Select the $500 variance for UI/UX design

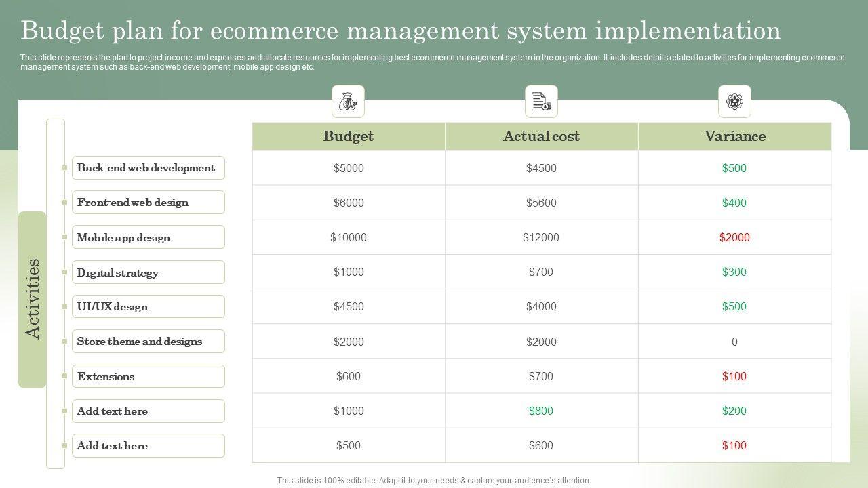(x=734, y=306)
